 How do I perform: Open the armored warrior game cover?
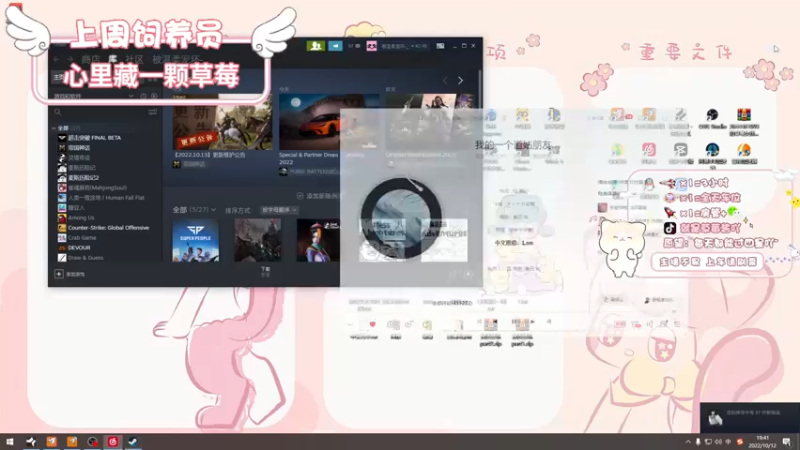[x=258, y=240]
